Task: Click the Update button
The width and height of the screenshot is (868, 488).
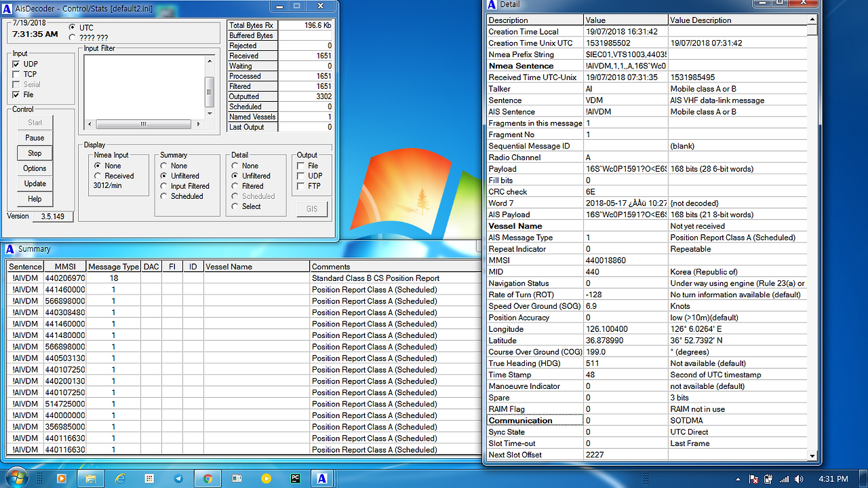Action: pos(35,183)
